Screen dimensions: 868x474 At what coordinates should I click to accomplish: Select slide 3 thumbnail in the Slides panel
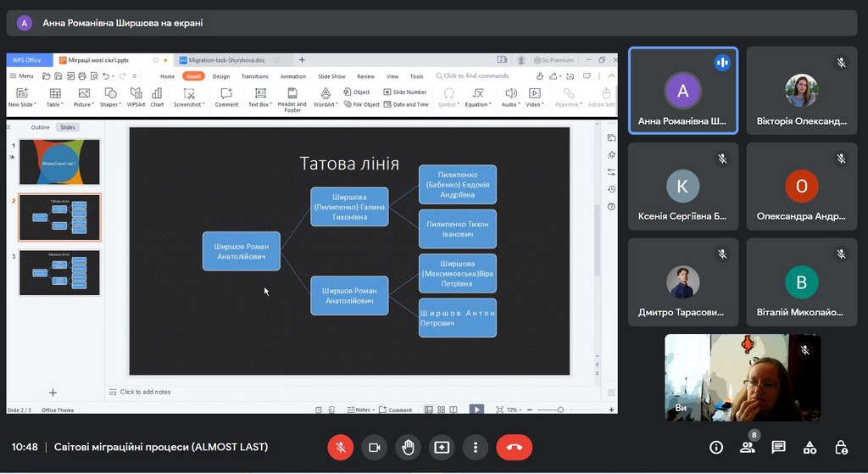click(59, 272)
